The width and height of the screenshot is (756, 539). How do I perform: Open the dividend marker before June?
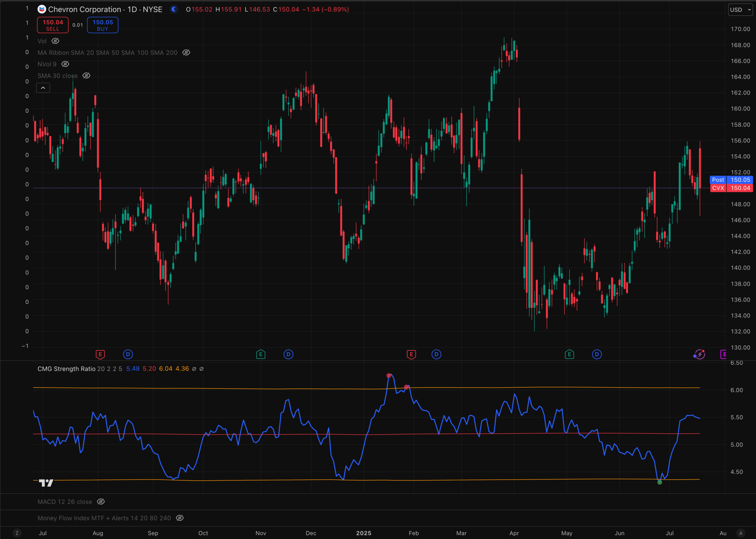(x=597, y=354)
